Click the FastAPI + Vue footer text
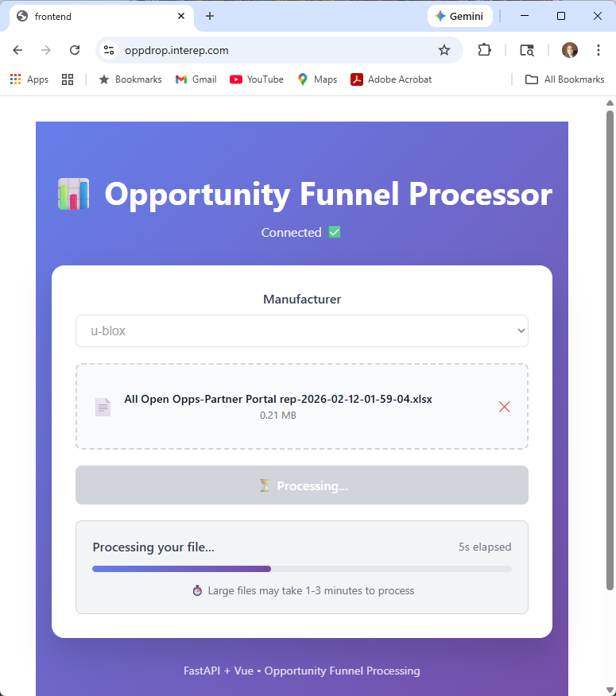Image resolution: width=616 pixels, height=696 pixels. [x=302, y=671]
